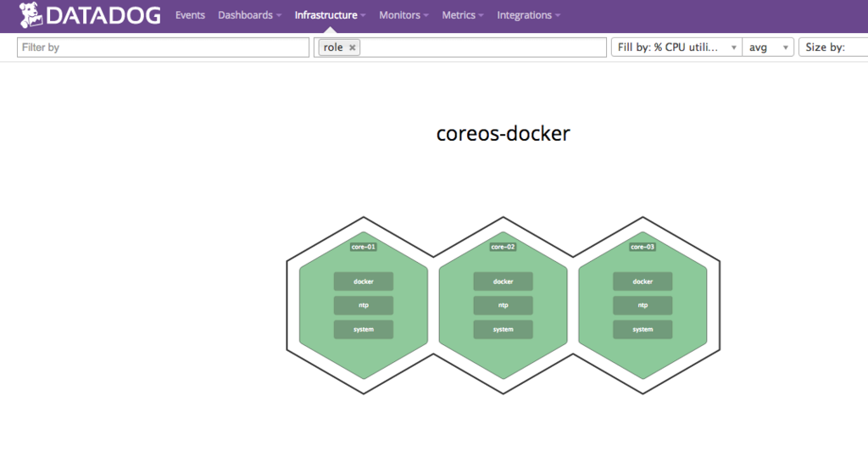Open the Monitors menu
868x468 pixels.
(x=403, y=15)
